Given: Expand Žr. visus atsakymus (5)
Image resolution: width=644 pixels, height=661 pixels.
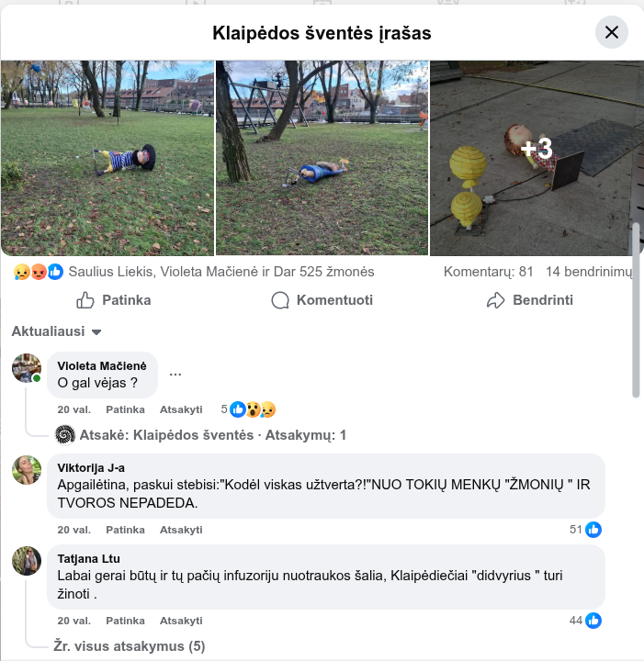Looking at the screenshot, I should pyautogui.click(x=129, y=645).
